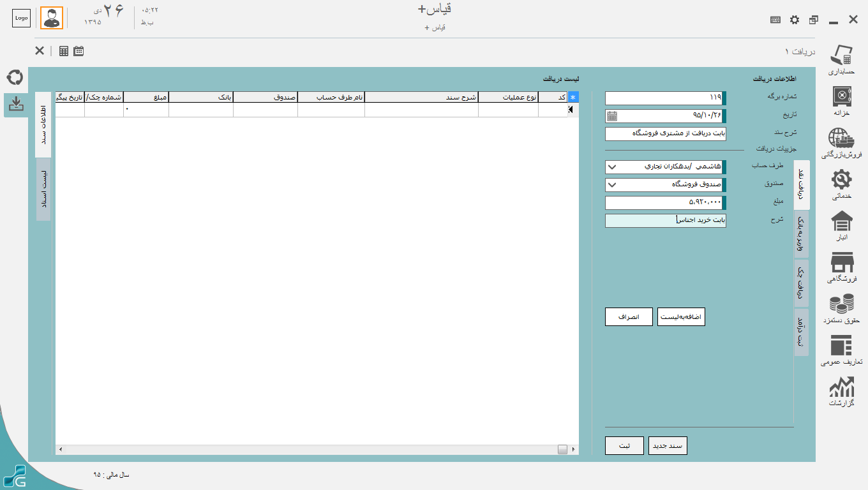Switch to the دریافت چک tab

pos(801,283)
